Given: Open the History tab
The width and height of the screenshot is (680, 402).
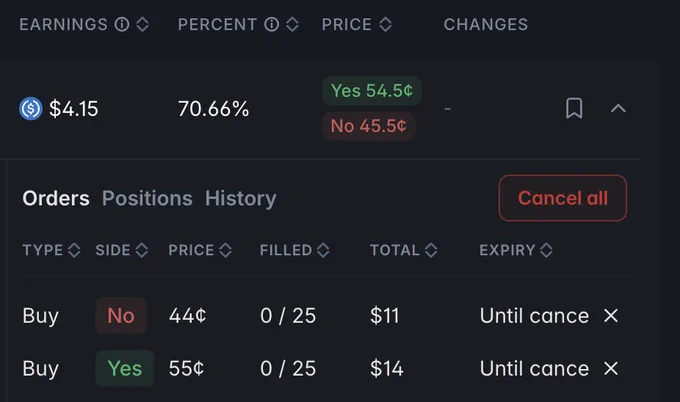Looking at the screenshot, I should point(241,198).
